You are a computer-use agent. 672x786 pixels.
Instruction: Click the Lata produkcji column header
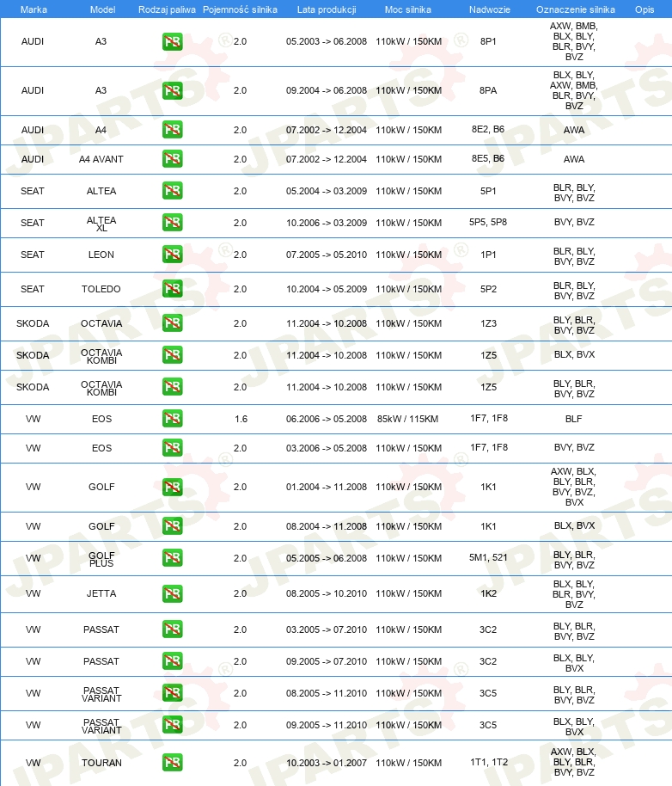tap(327, 9)
